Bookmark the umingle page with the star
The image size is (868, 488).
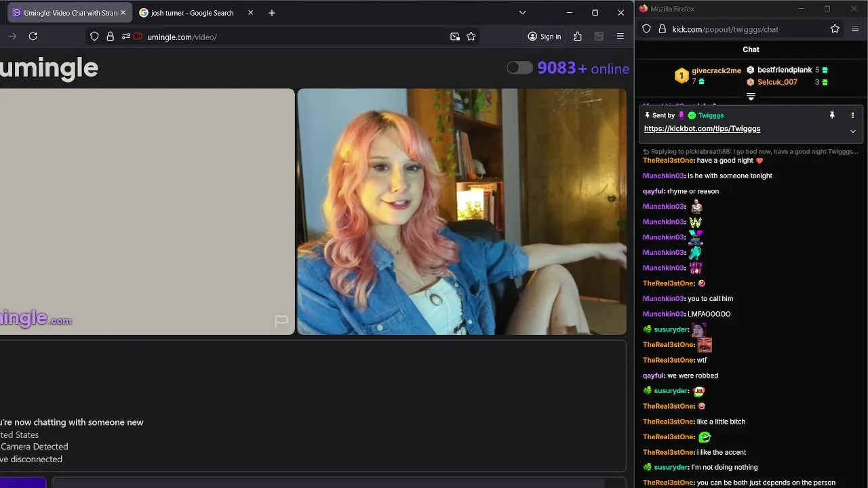471,37
